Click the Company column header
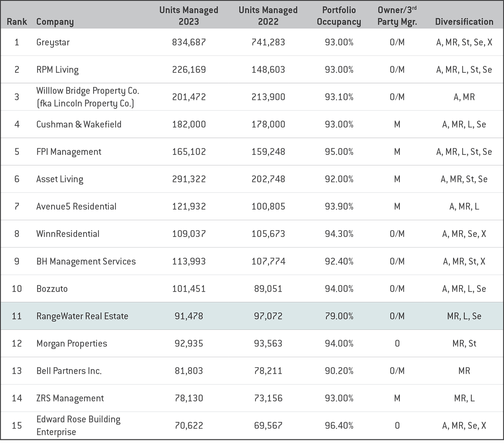Image resolution: width=504 pixels, height=444 pixels. [55, 22]
